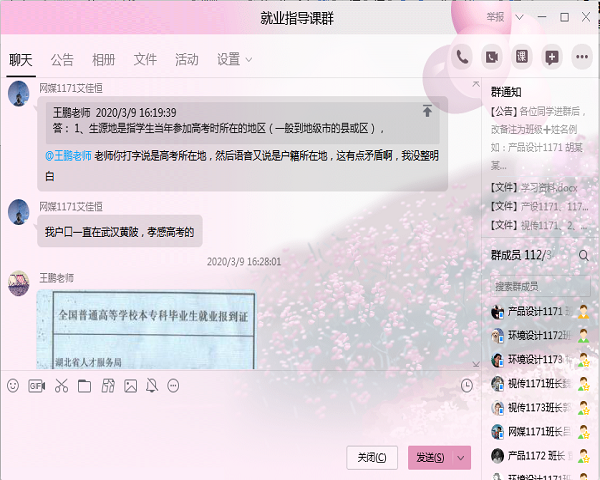Open the invite/new discussion icon
This screenshot has width=600, height=480.
point(551,57)
